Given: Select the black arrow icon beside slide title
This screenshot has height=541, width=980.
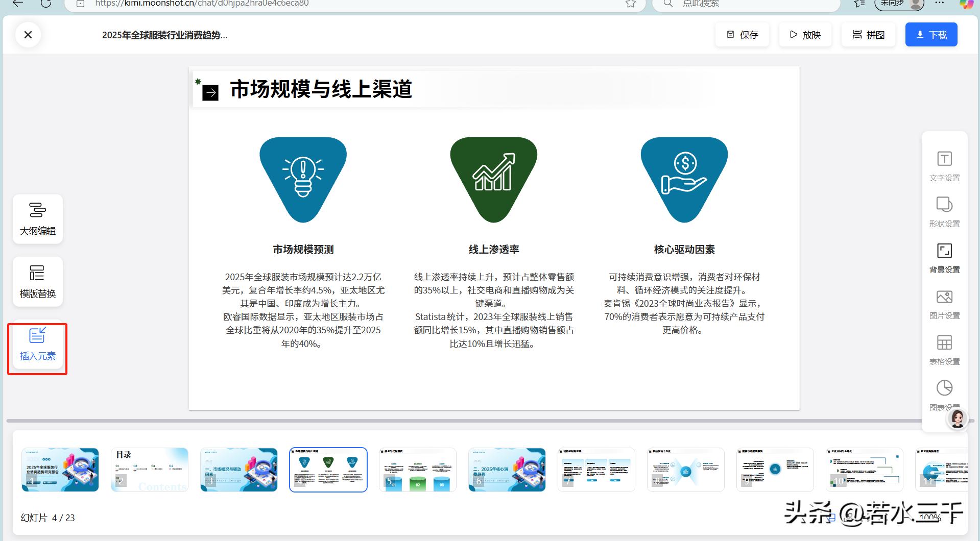Looking at the screenshot, I should coord(210,92).
